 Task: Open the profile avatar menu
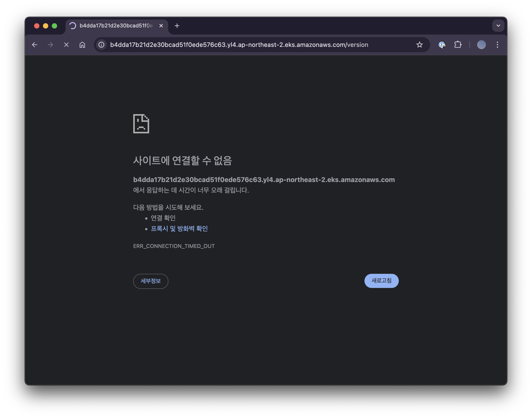tap(481, 45)
